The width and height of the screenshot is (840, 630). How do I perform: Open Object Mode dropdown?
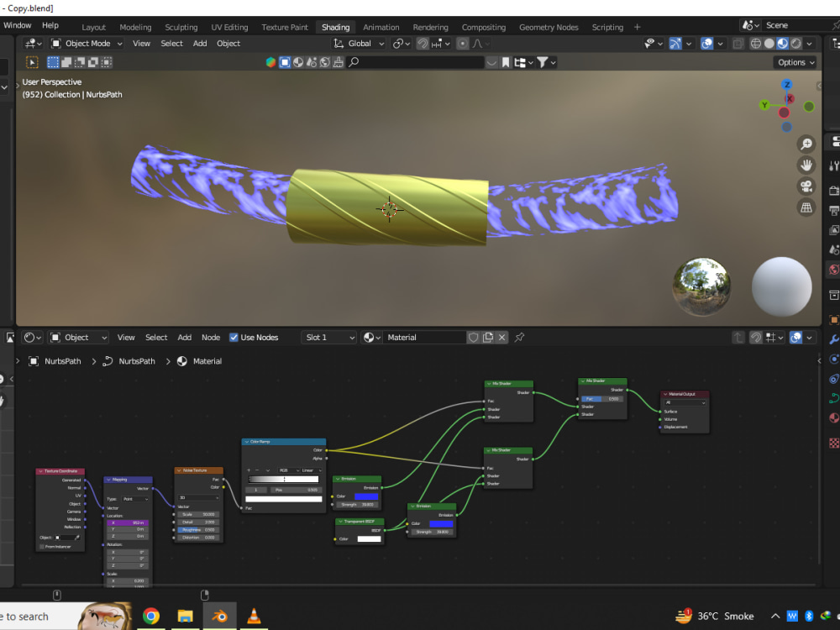coord(87,44)
